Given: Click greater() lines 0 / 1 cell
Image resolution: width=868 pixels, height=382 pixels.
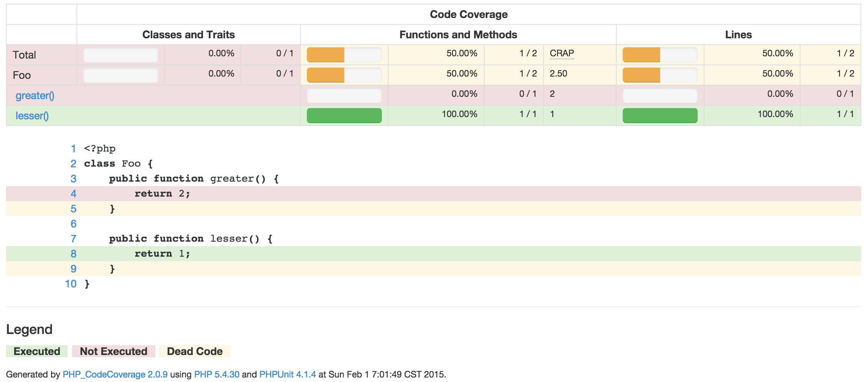Looking at the screenshot, I should point(830,95).
